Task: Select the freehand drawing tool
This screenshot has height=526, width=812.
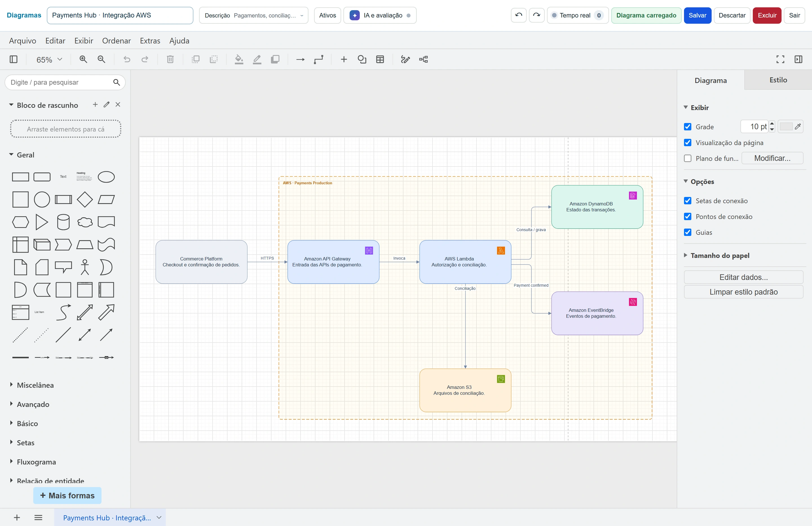Action: coord(405,60)
